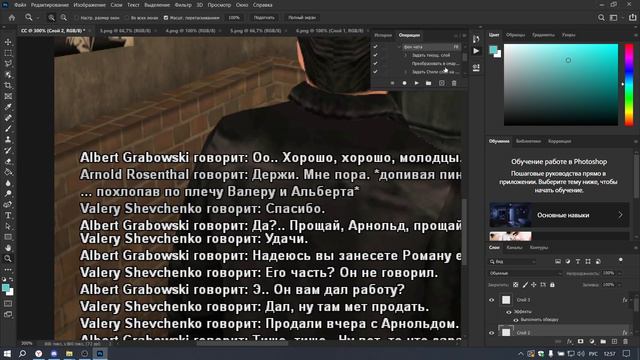The height and width of the screenshot is (360, 640).
Task: Select the Zoom tool in the left toolbar
Action: tap(8, 258)
